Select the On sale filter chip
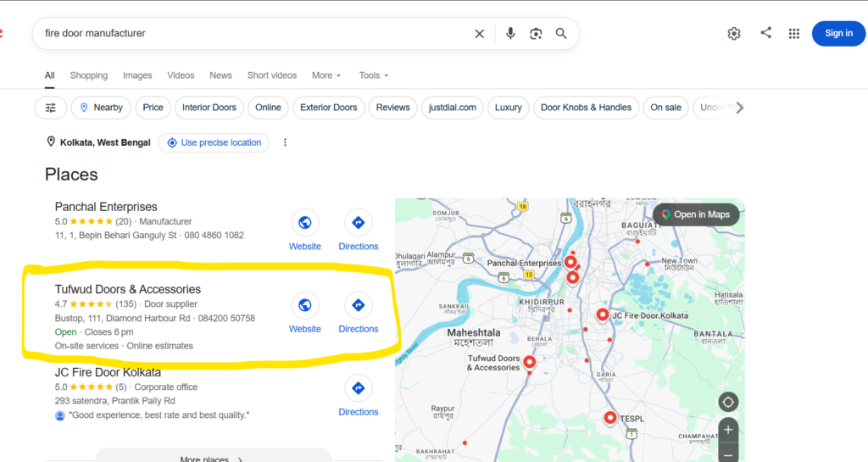Screen dimensions: 868x462 click(666, 108)
